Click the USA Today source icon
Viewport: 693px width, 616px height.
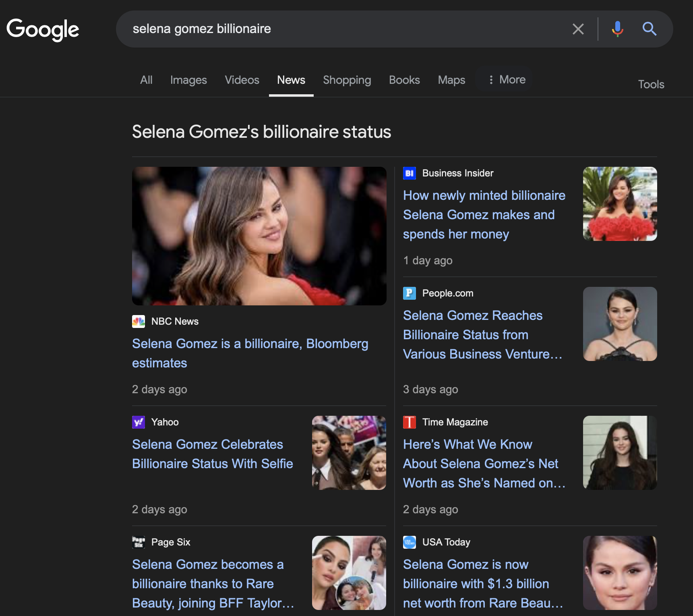click(410, 542)
